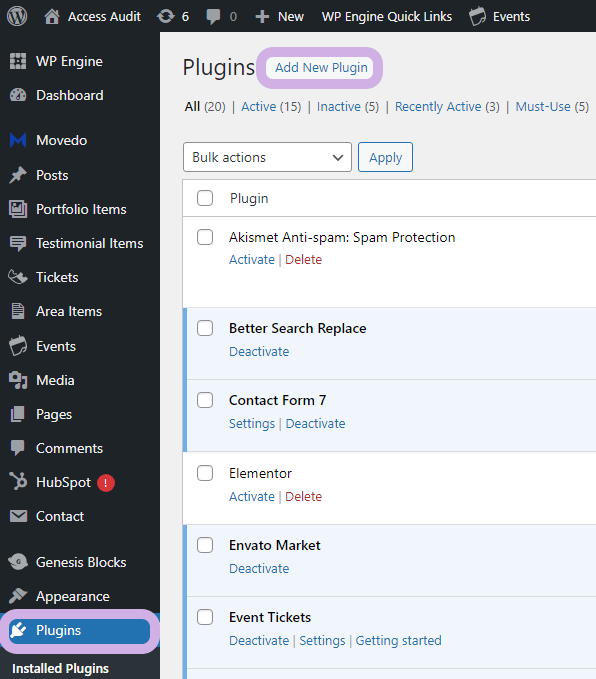This screenshot has width=596, height=679.
Task: Select the Contact Form 7 checkbox
Action: [205, 400]
